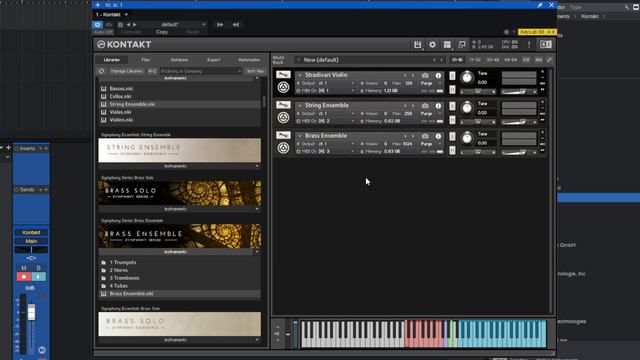This screenshot has width=640, height=360.
Task: Toggle the plugin bypass power button
Action: 97,24
